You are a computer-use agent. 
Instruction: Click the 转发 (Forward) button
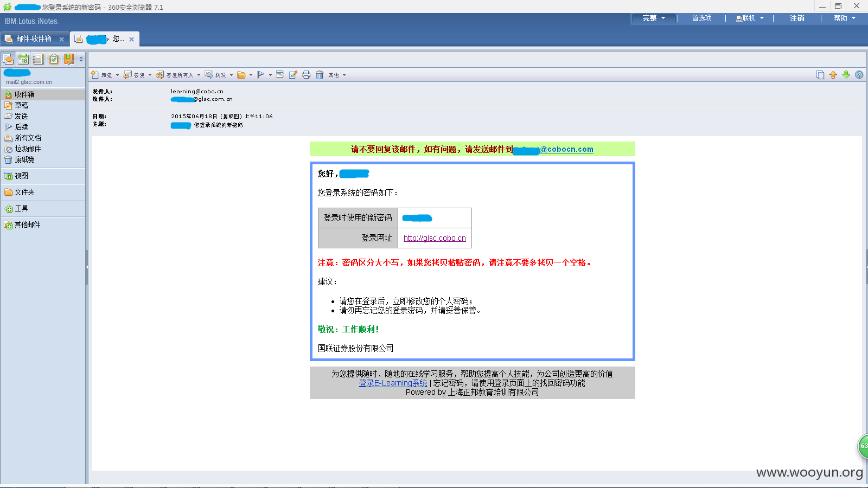215,75
